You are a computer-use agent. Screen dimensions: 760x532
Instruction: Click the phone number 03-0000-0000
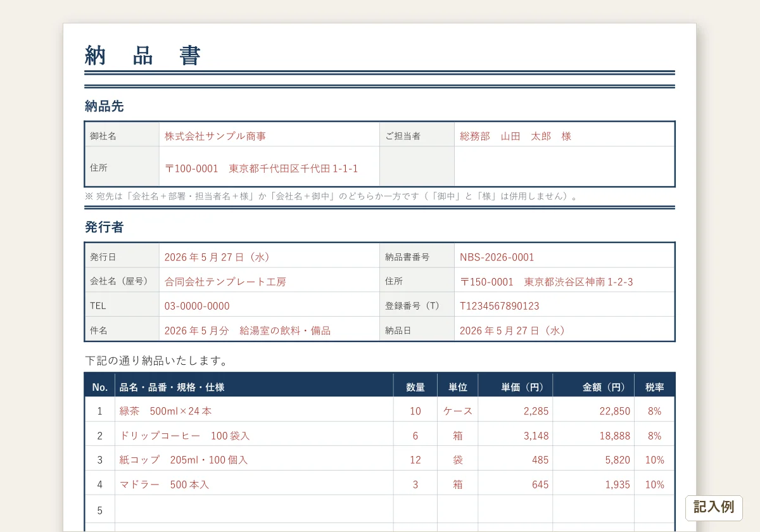pyautogui.click(x=197, y=306)
